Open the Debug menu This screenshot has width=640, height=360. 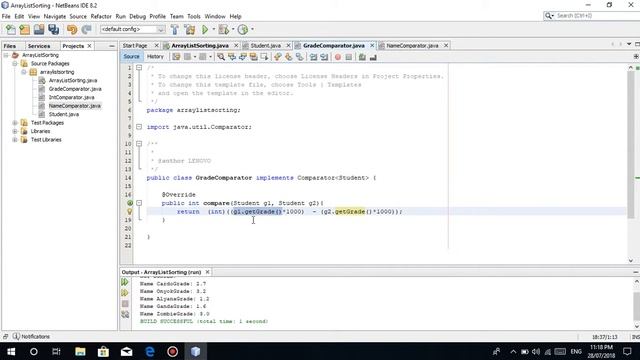(x=138, y=16)
